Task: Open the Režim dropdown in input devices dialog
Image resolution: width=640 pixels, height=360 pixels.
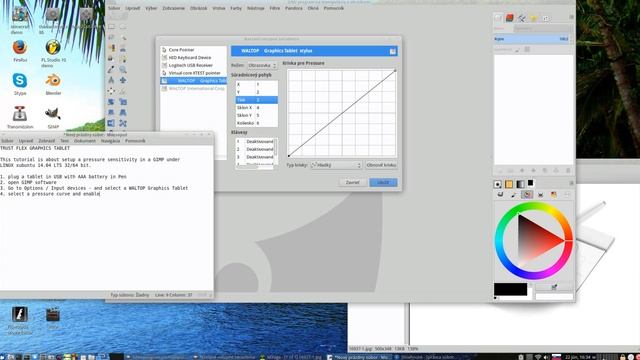Action: point(262,65)
